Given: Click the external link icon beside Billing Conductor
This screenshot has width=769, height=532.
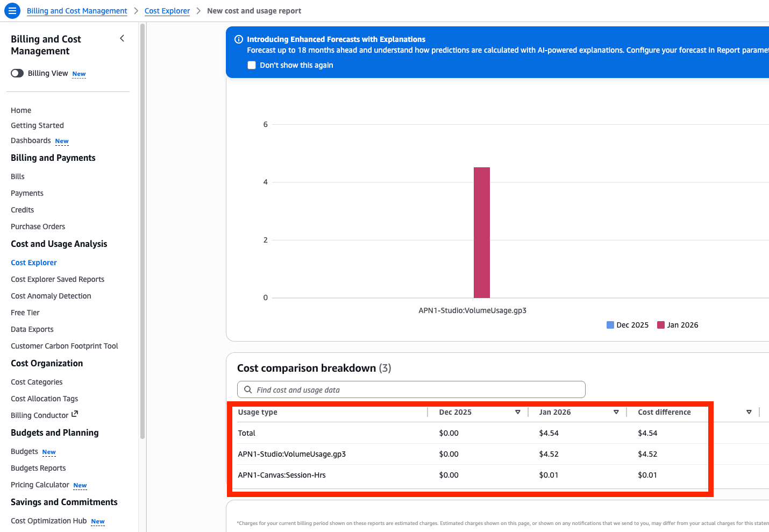Looking at the screenshot, I should pos(75,414).
